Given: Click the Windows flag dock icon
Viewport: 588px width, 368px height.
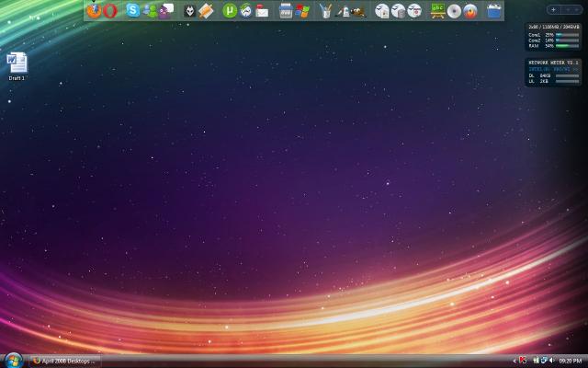Looking at the screenshot, I should click(x=302, y=11).
